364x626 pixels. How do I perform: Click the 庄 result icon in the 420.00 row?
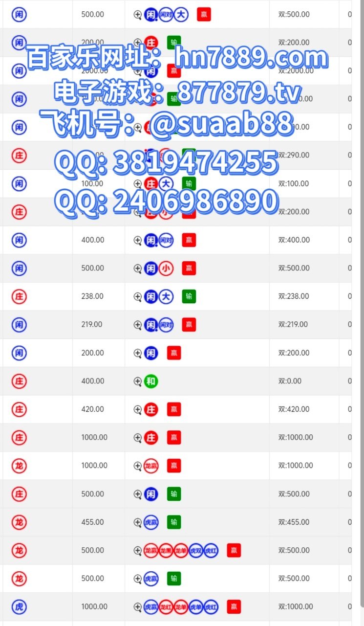pyautogui.click(x=151, y=409)
